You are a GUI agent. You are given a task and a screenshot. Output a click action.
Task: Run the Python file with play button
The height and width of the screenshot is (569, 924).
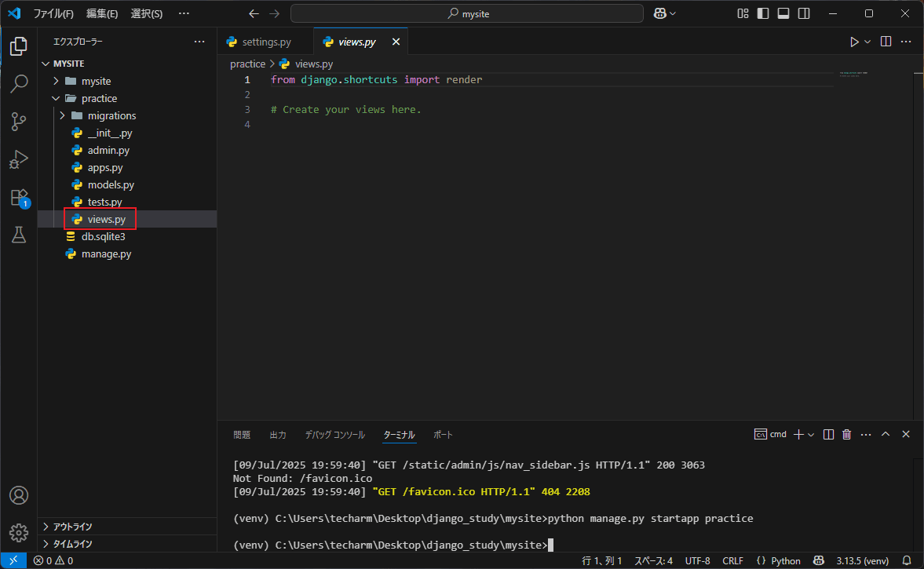pos(854,42)
